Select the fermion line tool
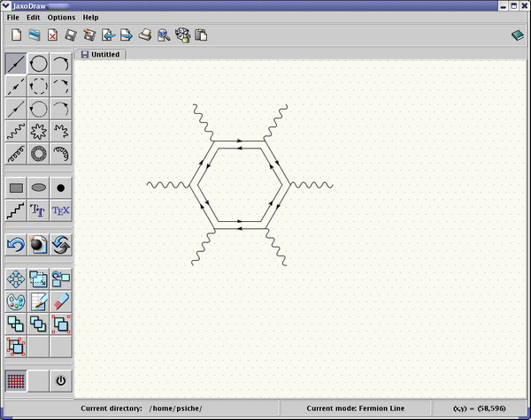 16,64
